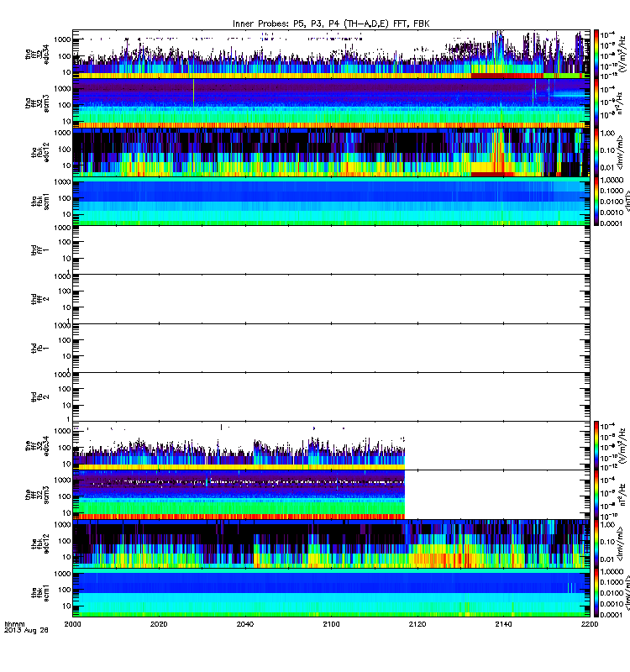The height and width of the screenshot is (672, 630).
Task: Click inside the tha fbk scm1 spectrogram
Action: [x=331, y=201]
